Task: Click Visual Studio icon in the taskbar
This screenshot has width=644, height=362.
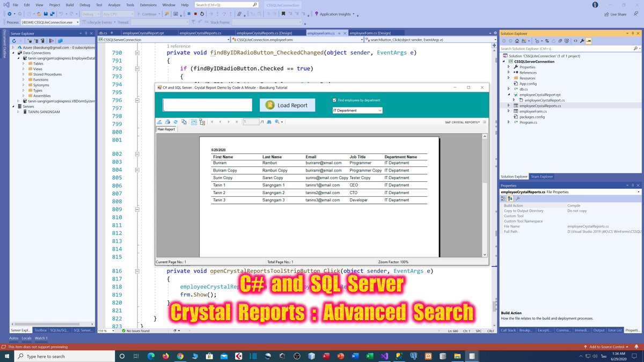Action: 384,356
